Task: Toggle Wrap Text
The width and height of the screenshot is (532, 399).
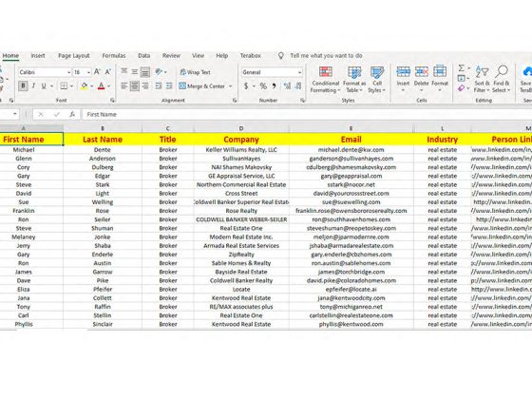Action: point(195,72)
